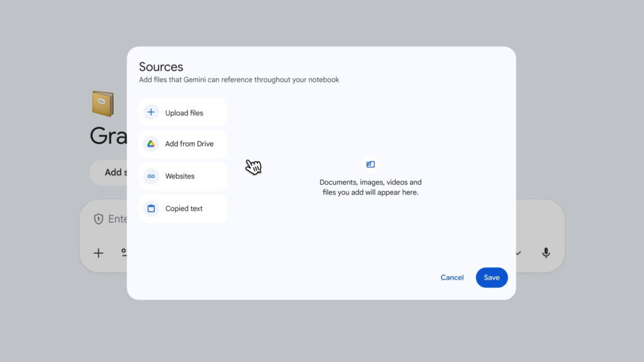Select the Upload files text label
Image resolution: width=644 pixels, height=362 pixels.
[x=184, y=113]
